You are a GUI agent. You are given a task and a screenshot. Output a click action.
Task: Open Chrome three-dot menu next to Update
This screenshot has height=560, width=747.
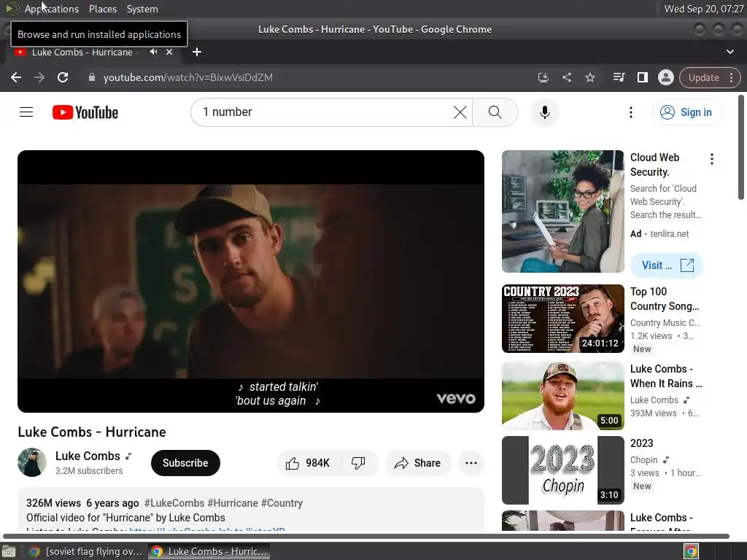click(731, 77)
